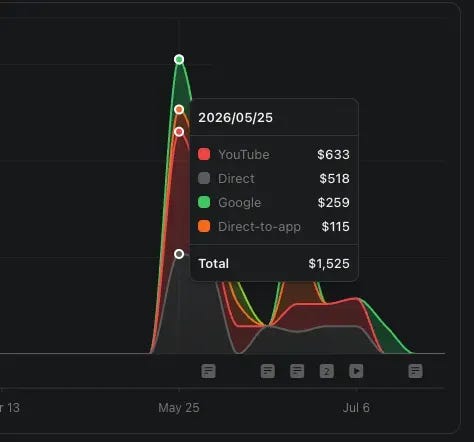Click the tooltip date 2026/05/25
The image size is (474, 442).
tap(235, 118)
